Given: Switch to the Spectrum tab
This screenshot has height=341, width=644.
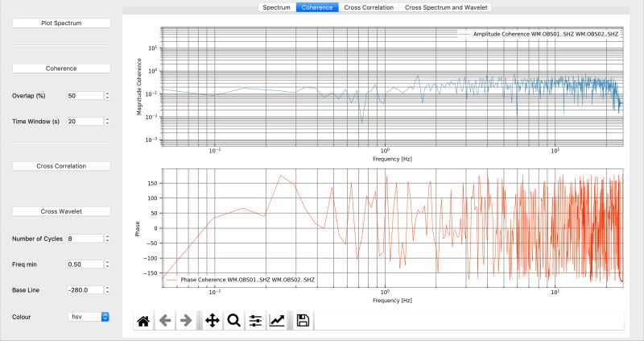Looking at the screenshot, I should coord(277,7).
